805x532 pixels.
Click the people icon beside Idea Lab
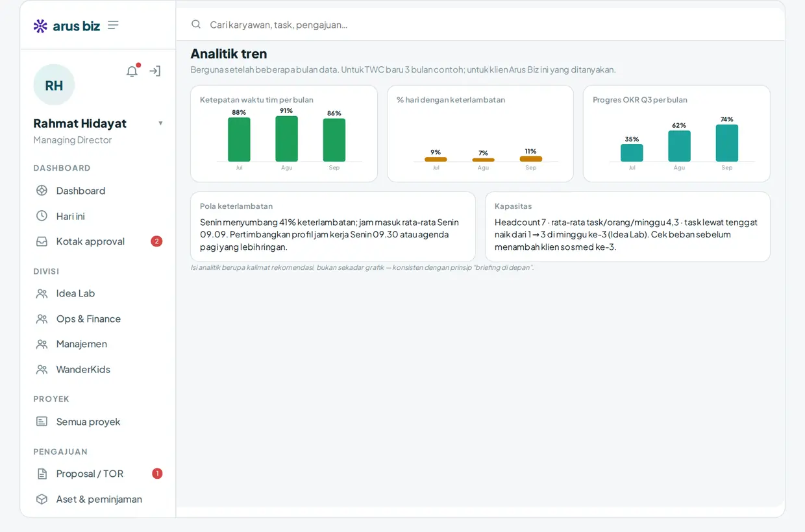tap(42, 293)
